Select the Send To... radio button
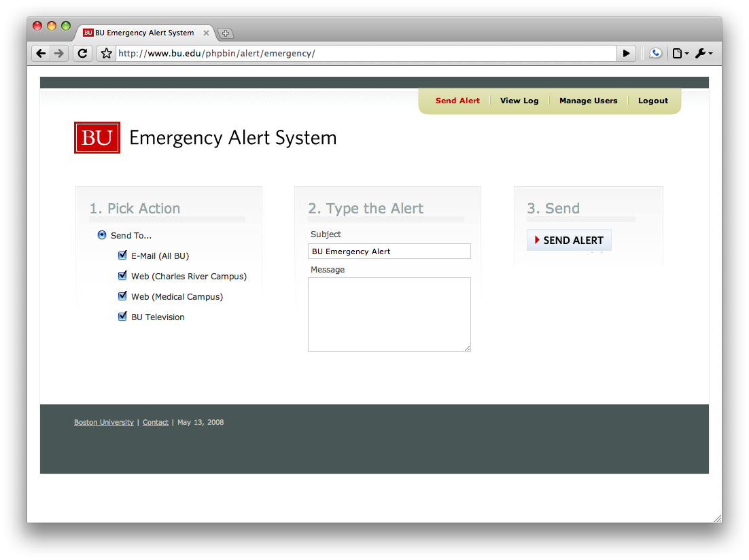 tap(102, 235)
